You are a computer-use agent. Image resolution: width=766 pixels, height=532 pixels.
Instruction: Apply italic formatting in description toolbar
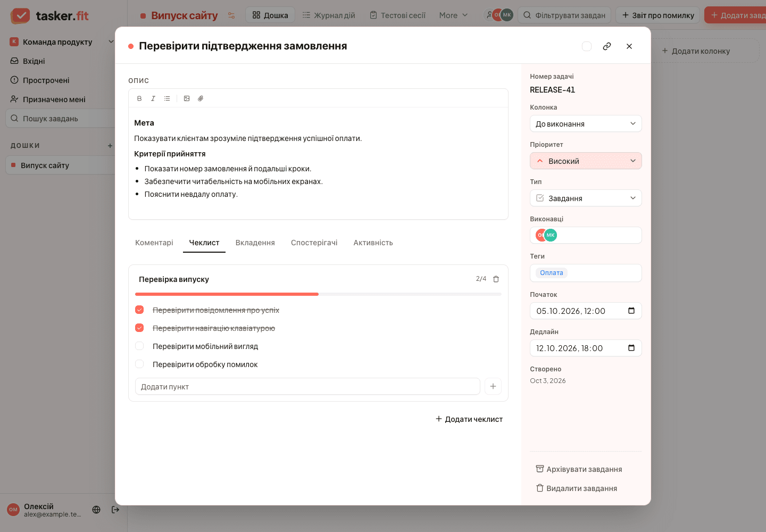[x=153, y=98]
